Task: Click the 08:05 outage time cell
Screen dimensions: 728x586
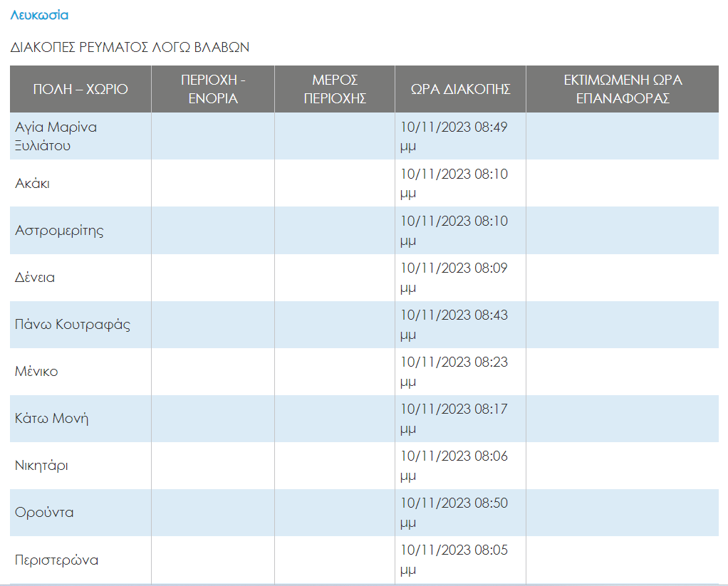Action: click(454, 560)
